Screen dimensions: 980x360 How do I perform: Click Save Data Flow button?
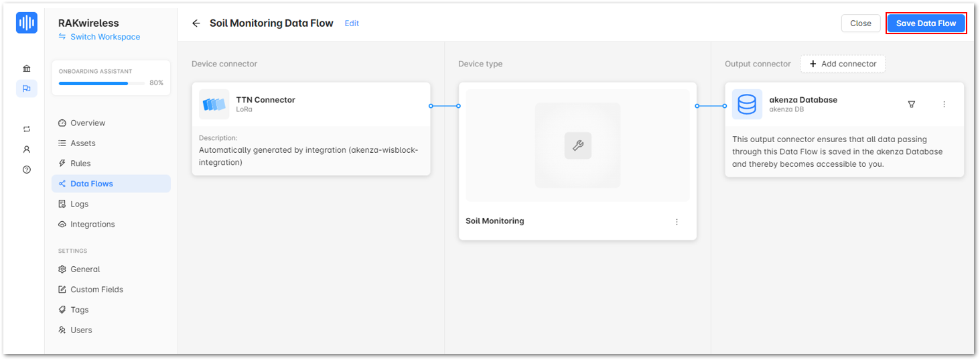[926, 23]
